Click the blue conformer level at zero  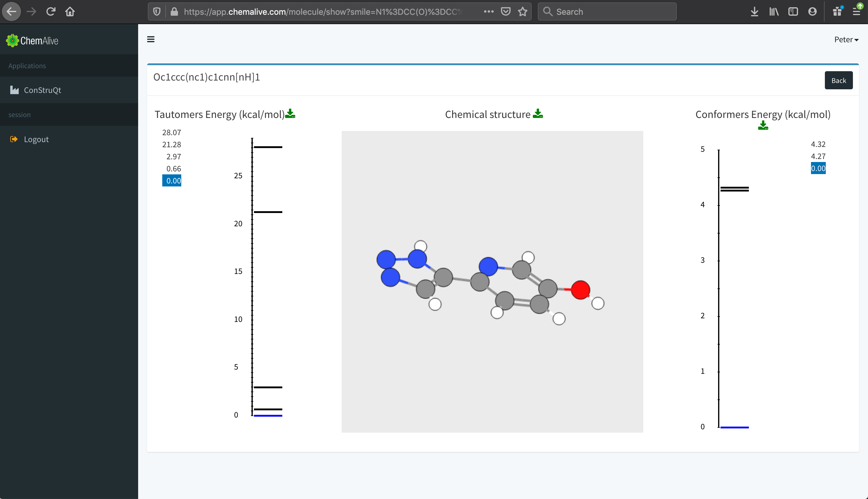tap(734, 427)
